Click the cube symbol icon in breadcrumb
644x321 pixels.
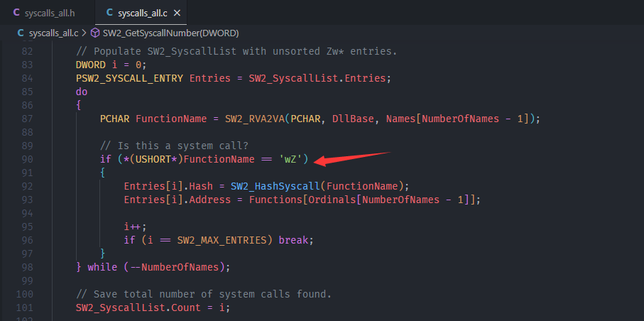[95, 33]
